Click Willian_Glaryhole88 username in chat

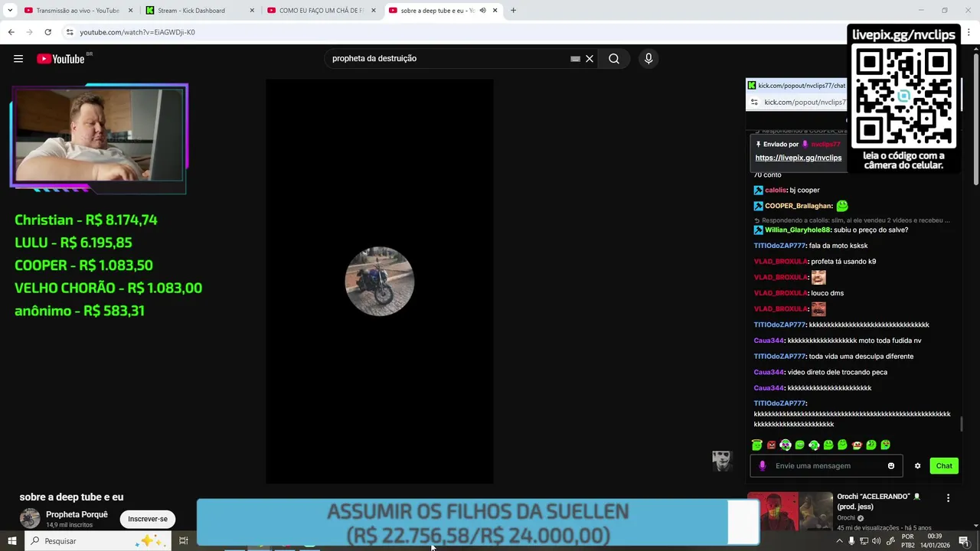click(x=797, y=230)
